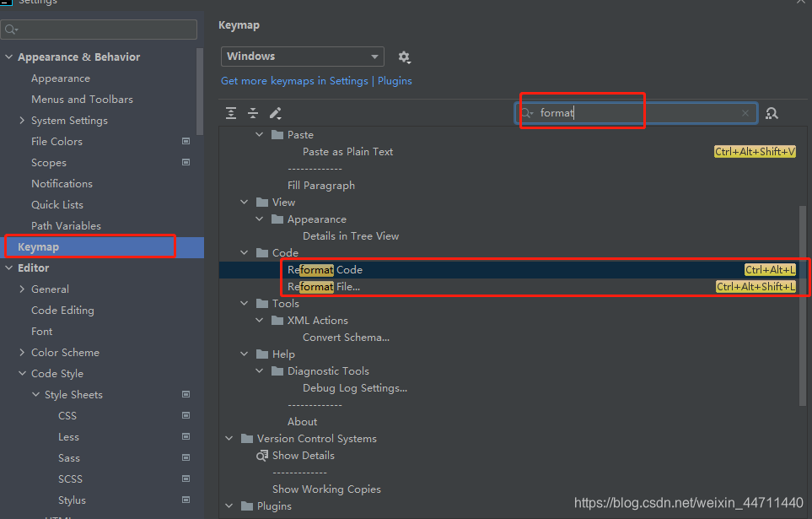The width and height of the screenshot is (812, 519).
Task: Click project-level icon beside Less
Action: point(186,436)
